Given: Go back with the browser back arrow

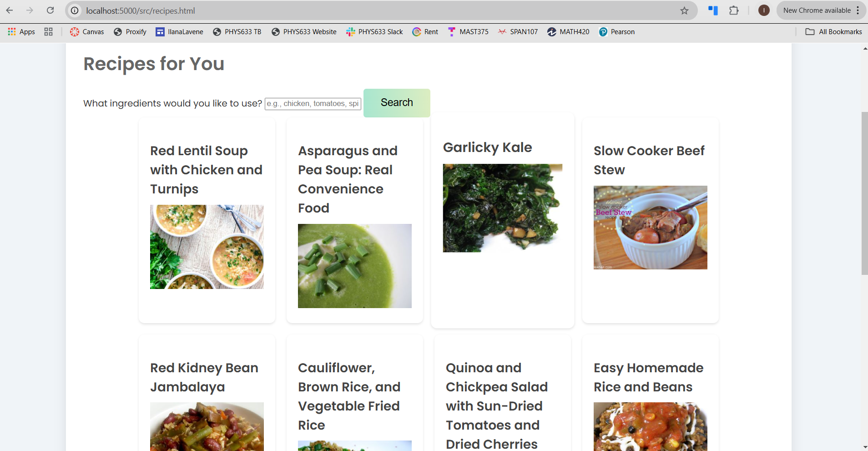Looking at the screenshot, I should (x=10, y=10).
